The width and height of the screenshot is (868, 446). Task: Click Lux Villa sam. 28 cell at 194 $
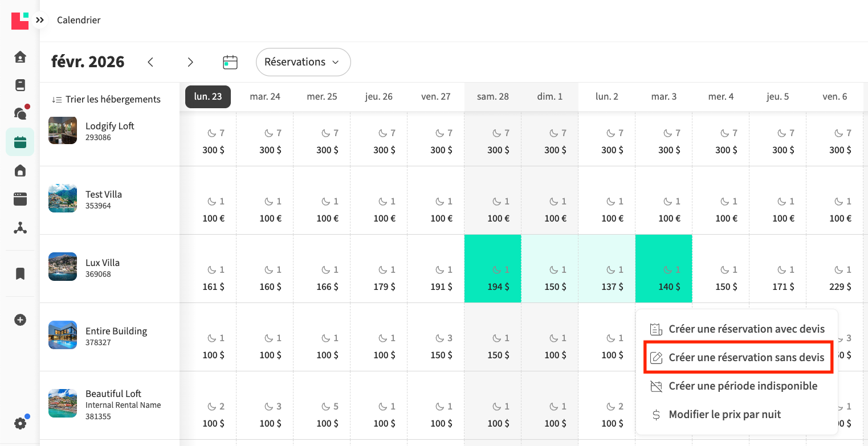pyautogui.click(x=493, y=269)
